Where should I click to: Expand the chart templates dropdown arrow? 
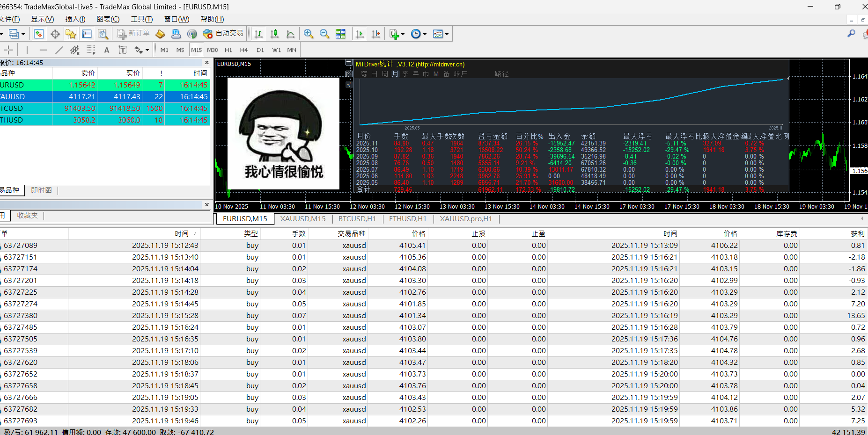447,34
